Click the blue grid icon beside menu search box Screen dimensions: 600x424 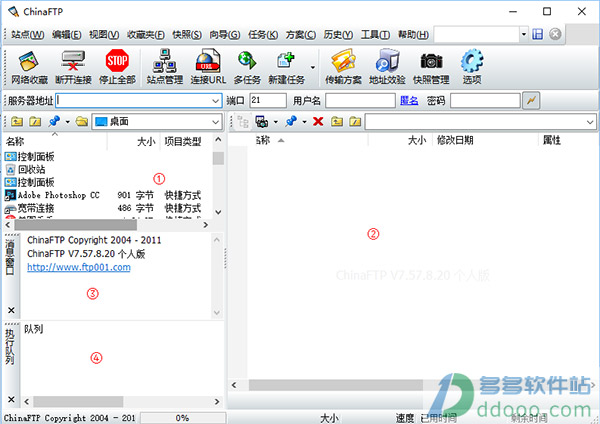[538, 34]
